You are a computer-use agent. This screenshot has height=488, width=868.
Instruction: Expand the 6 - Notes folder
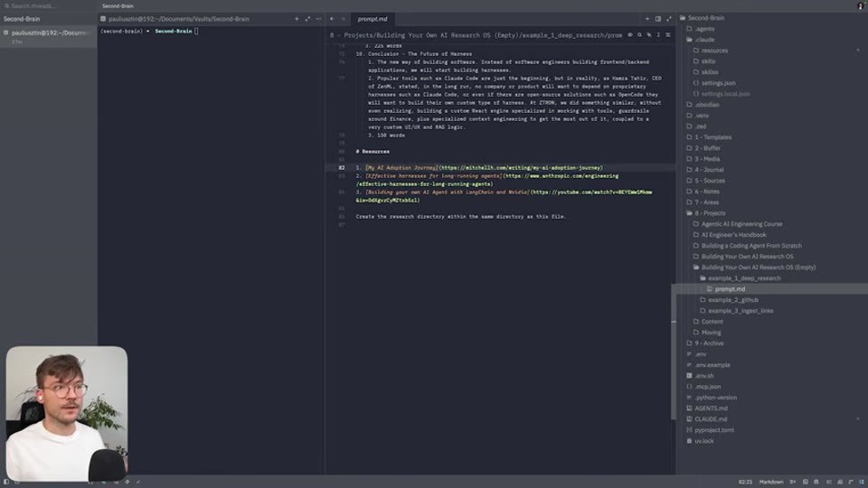point(707,192)
